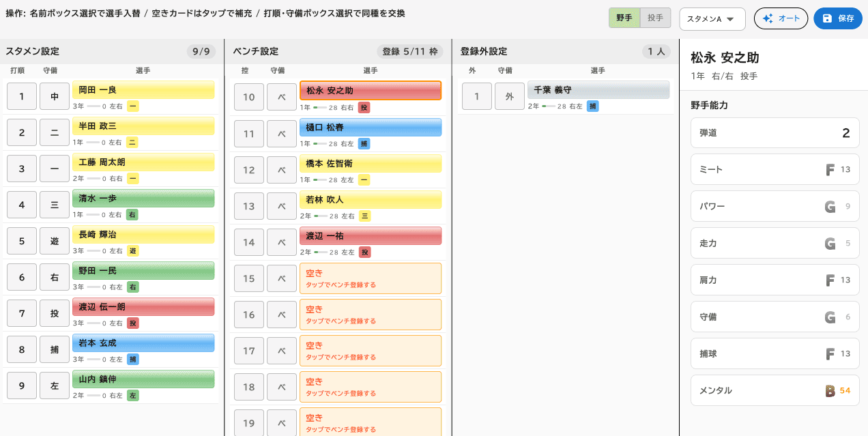Click the 三 badge under 若林 吹人
Image resolution: width=868 pixels, height=436 pixels.
click(364, 216)
